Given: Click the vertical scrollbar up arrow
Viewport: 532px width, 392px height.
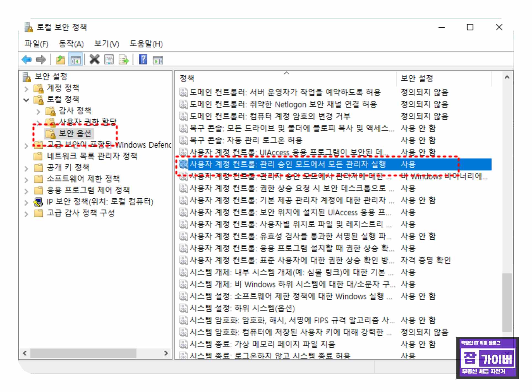Looking at the screenshot, I should click(507, 78).
